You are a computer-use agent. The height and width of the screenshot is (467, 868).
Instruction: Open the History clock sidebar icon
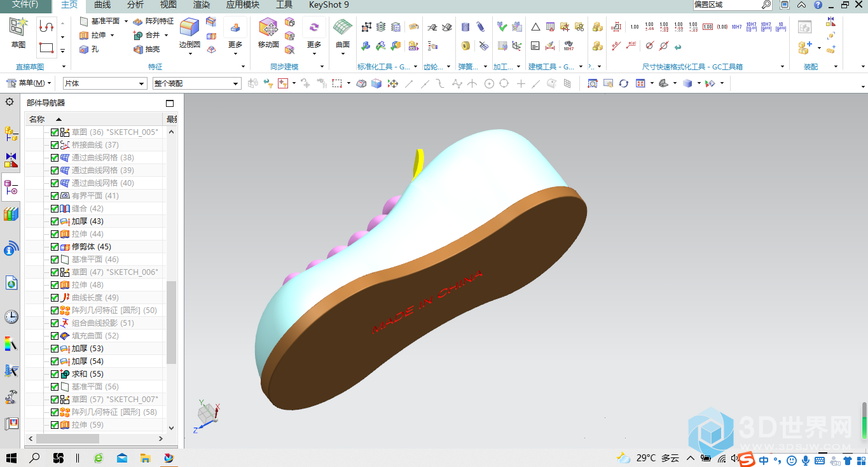(11, 317)
